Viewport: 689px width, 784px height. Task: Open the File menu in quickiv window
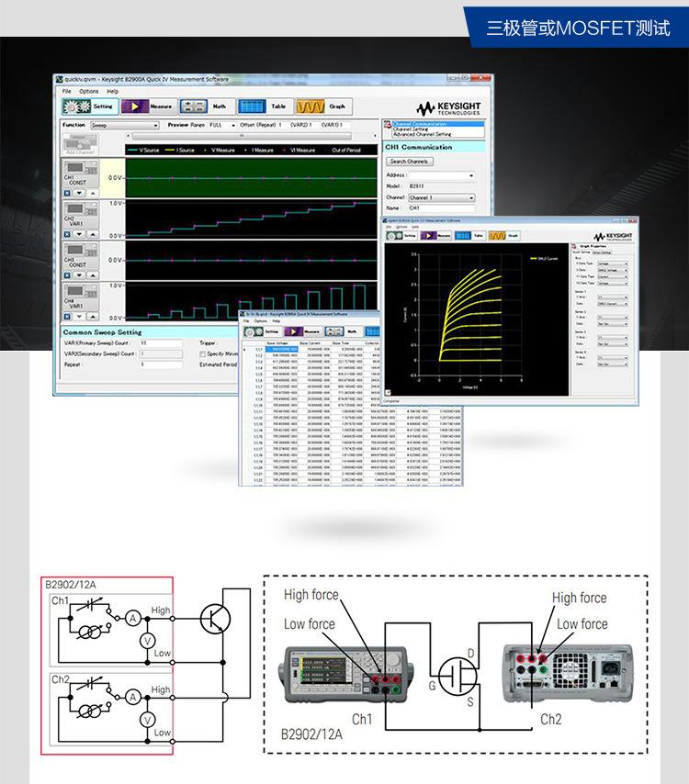point(66,92)
